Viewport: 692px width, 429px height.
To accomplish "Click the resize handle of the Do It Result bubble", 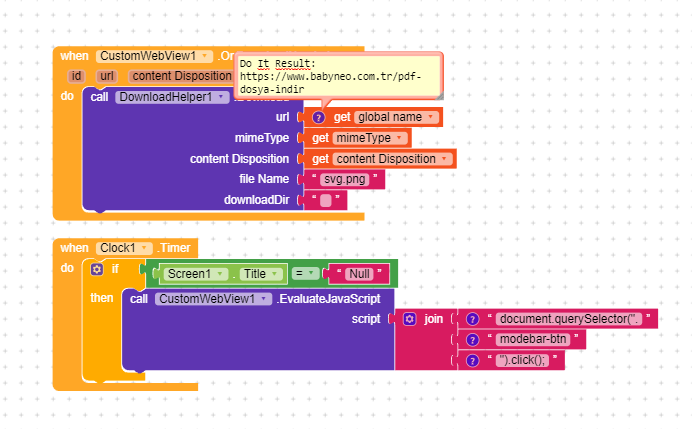I will click(x=439, y=95).
